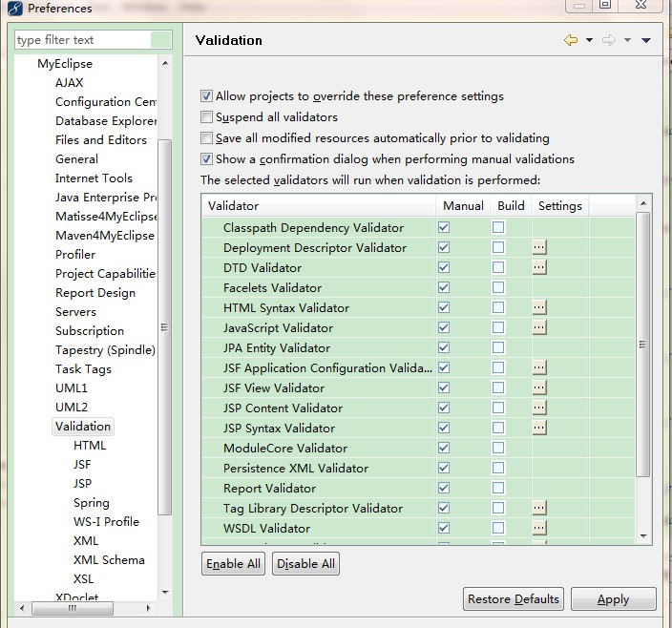This screenshot has width=672, height=628.
Task: Uncheck Manual checkbox for Facelets Validator
Action: pyautogui.click(x=444, y=287)
